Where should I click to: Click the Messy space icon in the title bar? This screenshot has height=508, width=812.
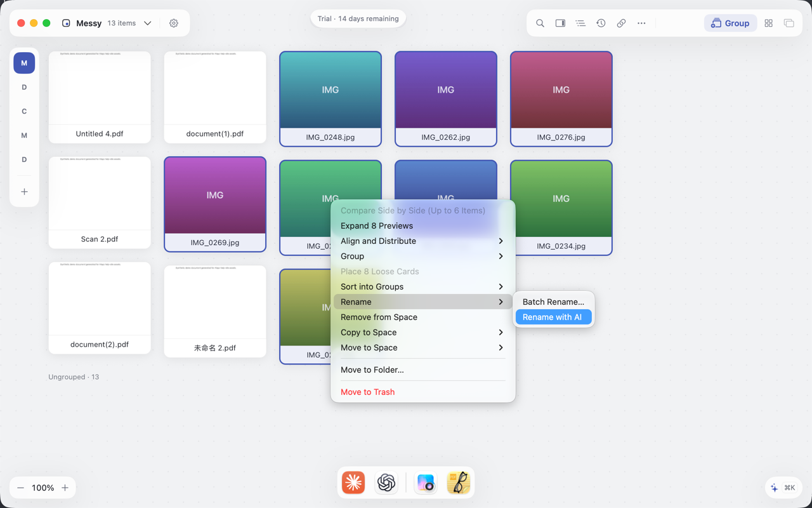pos(66,23)
